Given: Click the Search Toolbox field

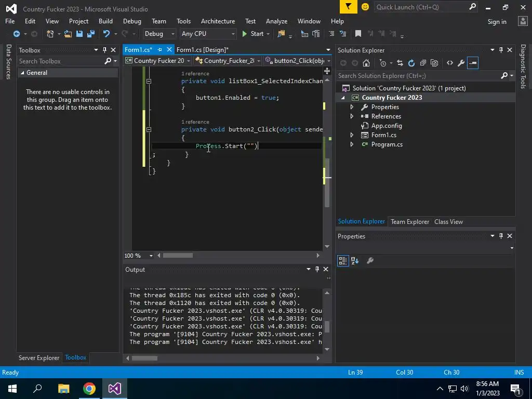Looking at the screenshot, I should point(61,61).
